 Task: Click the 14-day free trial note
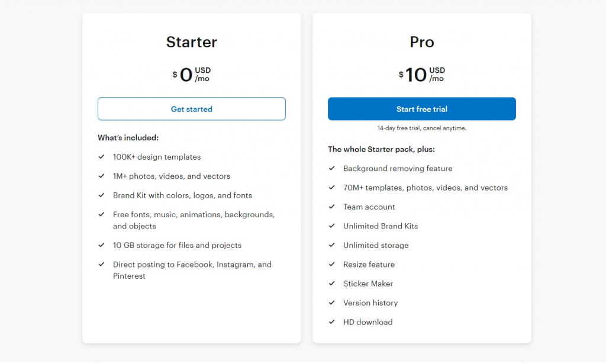421,128
